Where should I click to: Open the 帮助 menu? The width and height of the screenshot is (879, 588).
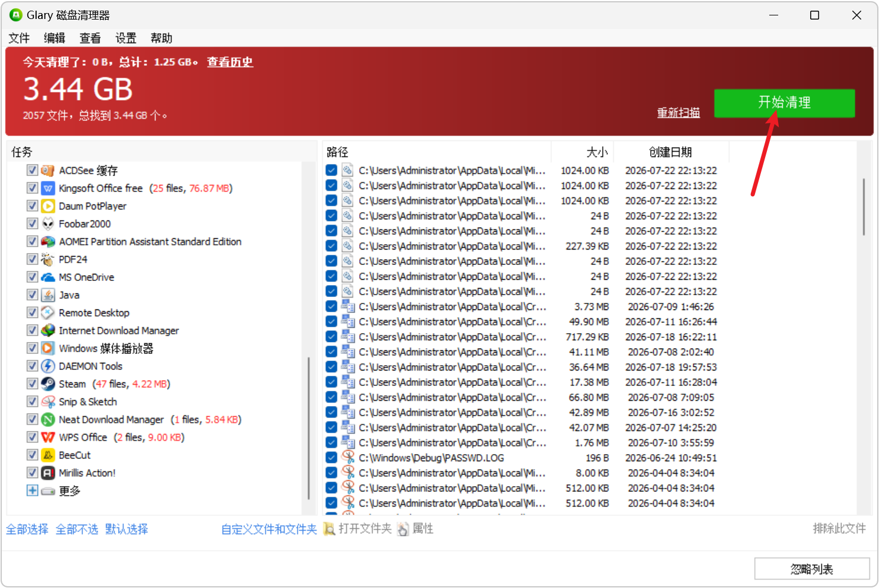(161, 39)
